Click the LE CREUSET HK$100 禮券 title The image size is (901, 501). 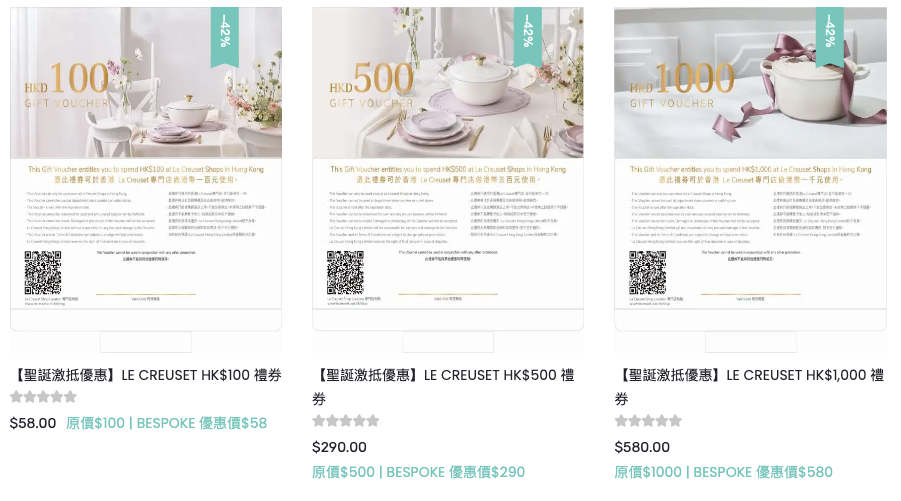(x=146, y=375)
